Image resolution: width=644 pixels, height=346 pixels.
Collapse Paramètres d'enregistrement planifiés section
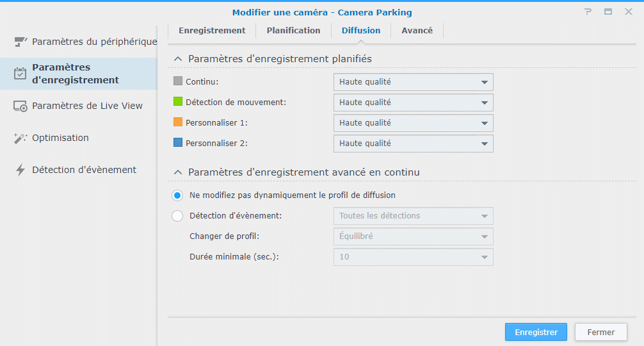pyautogui.click(x=178, y=59)
